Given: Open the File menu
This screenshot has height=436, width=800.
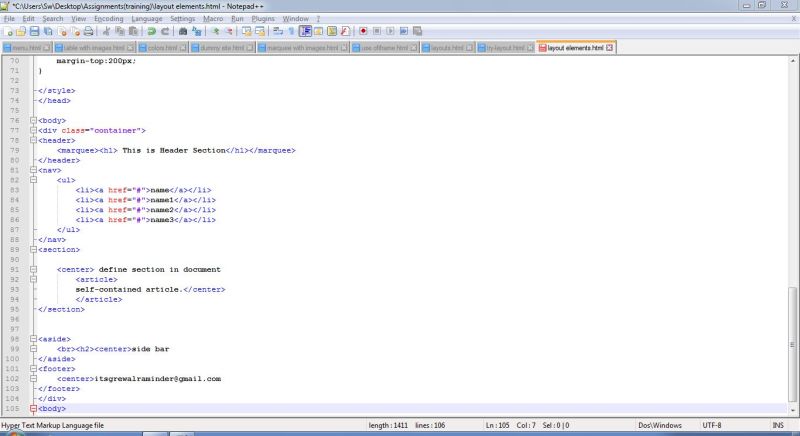Looking at the screenshot, I should [9, 19].
